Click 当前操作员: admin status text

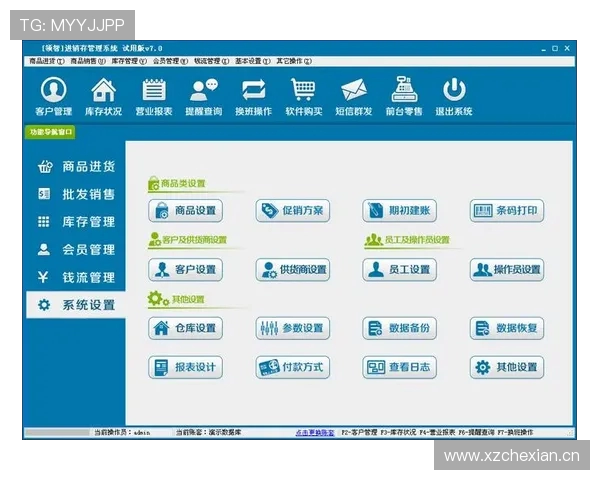pyautogui.click(x=122, y=433)
